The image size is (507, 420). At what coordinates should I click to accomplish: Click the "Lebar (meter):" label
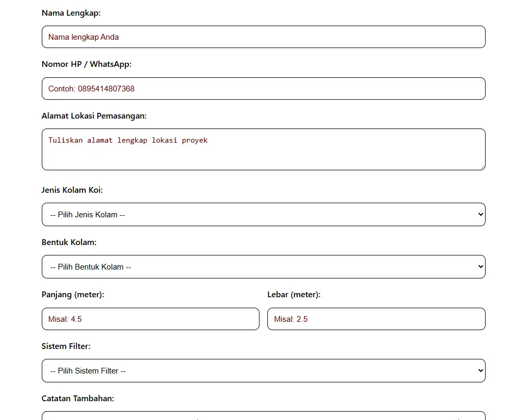[x=294, y=295]
